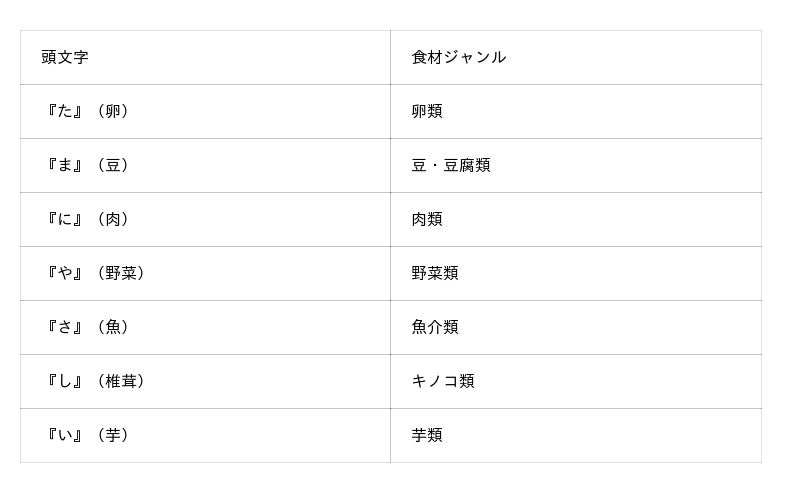Click the parenthesized word （野菜）
The image size is (800, 493).
121,273
